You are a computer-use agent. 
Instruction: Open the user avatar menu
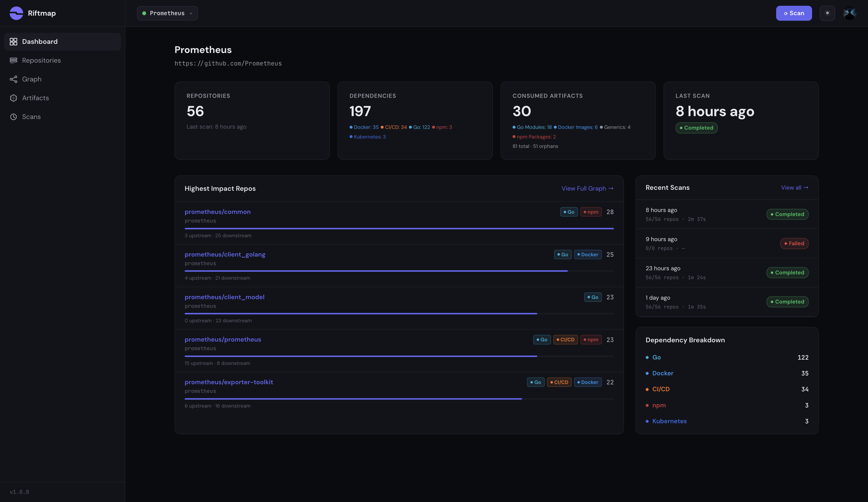point(849,13)
